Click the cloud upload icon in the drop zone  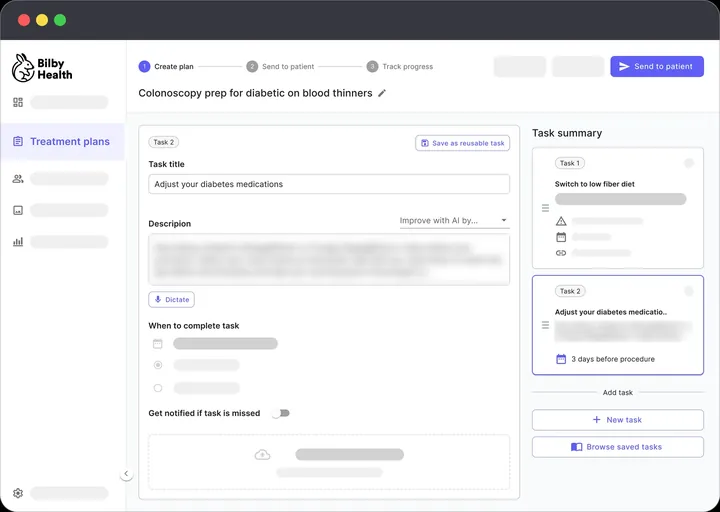tap(262, 455)
